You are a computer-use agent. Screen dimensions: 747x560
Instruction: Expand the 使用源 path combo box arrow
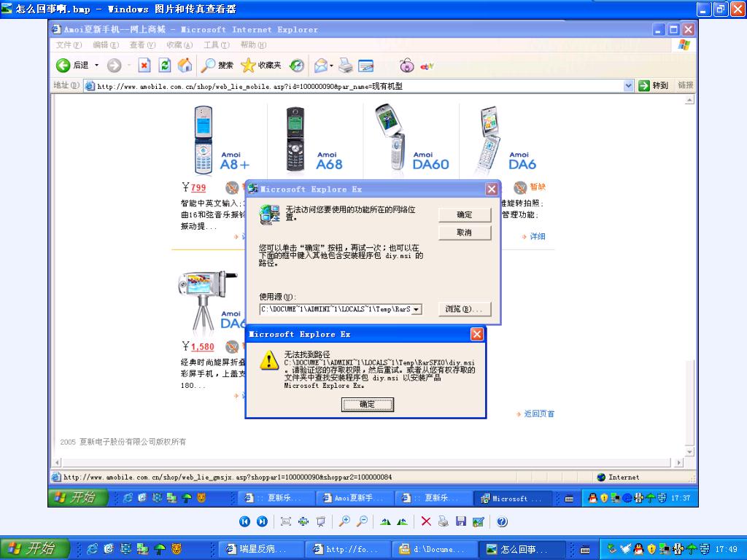[416, 309]
